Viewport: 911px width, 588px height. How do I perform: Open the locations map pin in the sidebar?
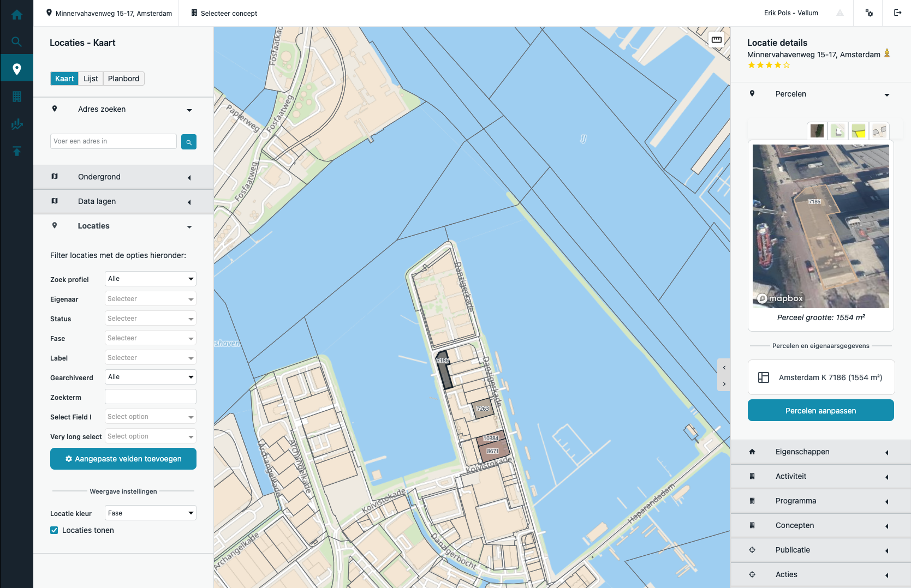pyautogui.click(x=16, y=68)
